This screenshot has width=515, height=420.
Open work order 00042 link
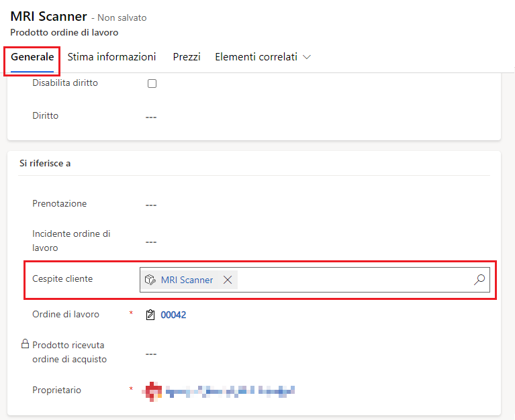(173, 315)
